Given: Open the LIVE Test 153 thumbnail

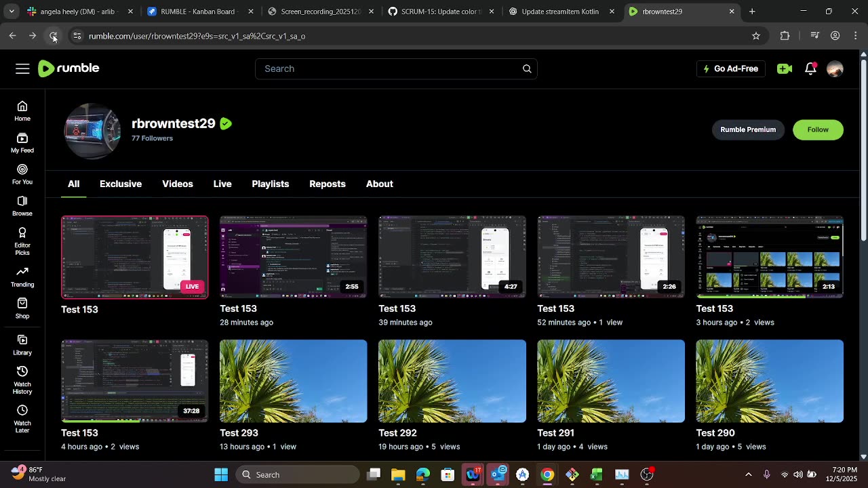Looking at the screenshot, I should click(135, 258).
